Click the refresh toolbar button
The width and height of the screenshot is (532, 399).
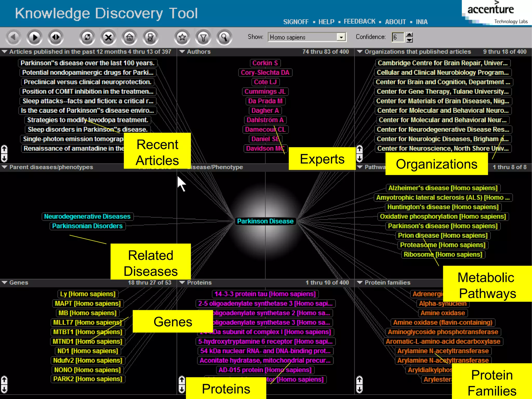[x=87, y=37]
